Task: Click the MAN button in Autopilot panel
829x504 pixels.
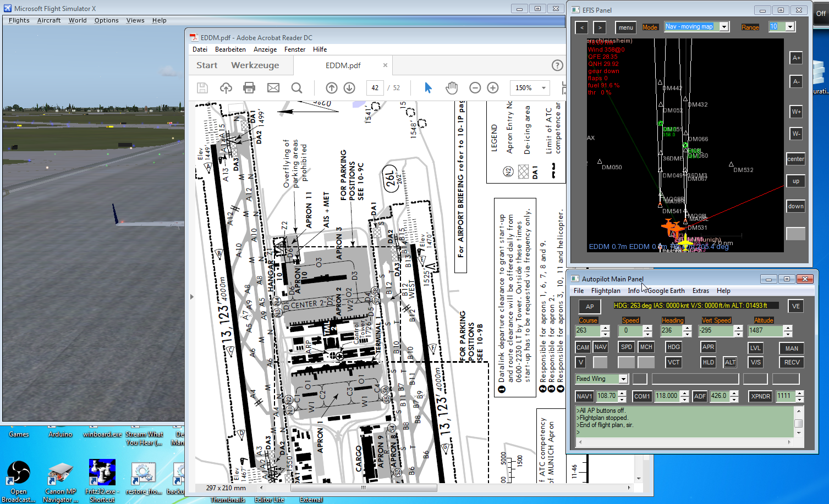Action: pyautogui.click(x=792, y=348)
